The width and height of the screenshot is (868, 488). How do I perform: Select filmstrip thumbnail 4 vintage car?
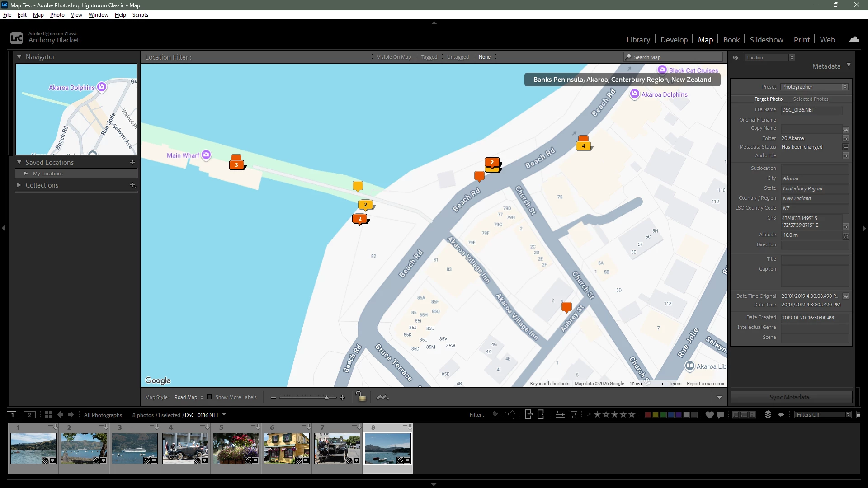(x=185, y=448)
